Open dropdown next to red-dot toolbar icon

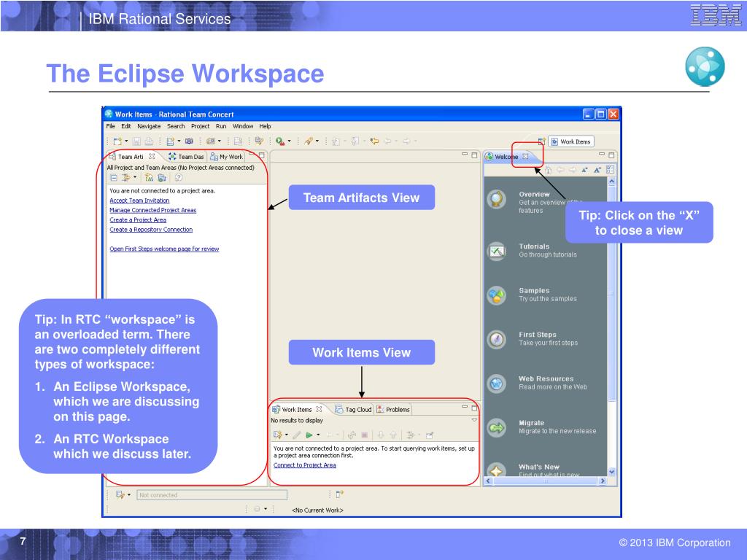tap(289, 141)
